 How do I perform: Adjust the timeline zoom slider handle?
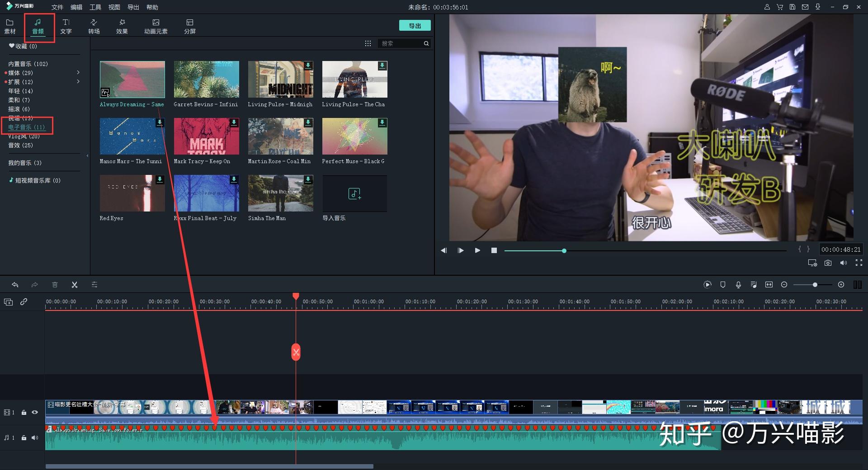click(x=815, y=285)
